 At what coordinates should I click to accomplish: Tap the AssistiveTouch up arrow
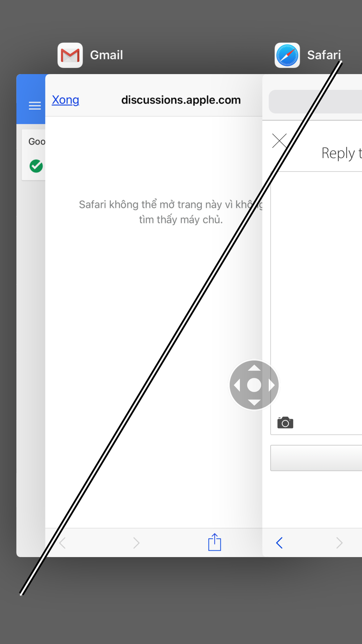(x=254, y=368)
